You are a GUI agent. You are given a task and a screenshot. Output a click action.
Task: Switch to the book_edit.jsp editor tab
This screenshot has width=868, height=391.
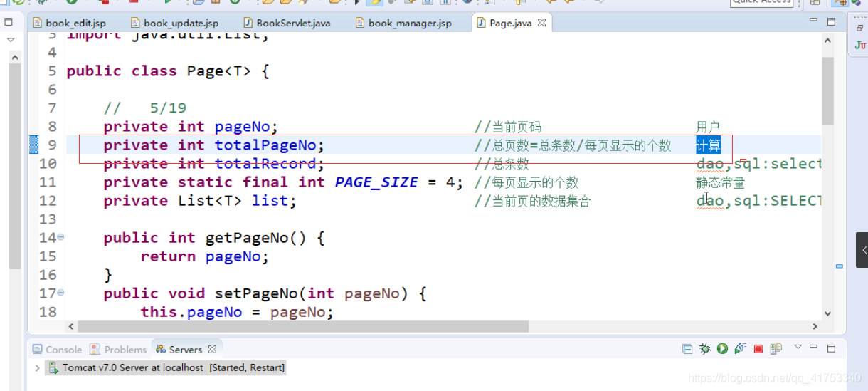click(x=68, y=23)
